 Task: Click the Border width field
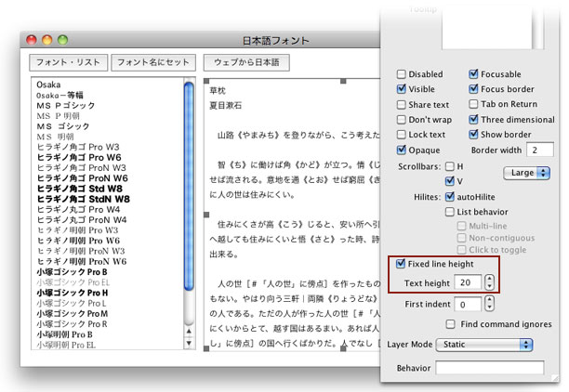click(540, 150)
